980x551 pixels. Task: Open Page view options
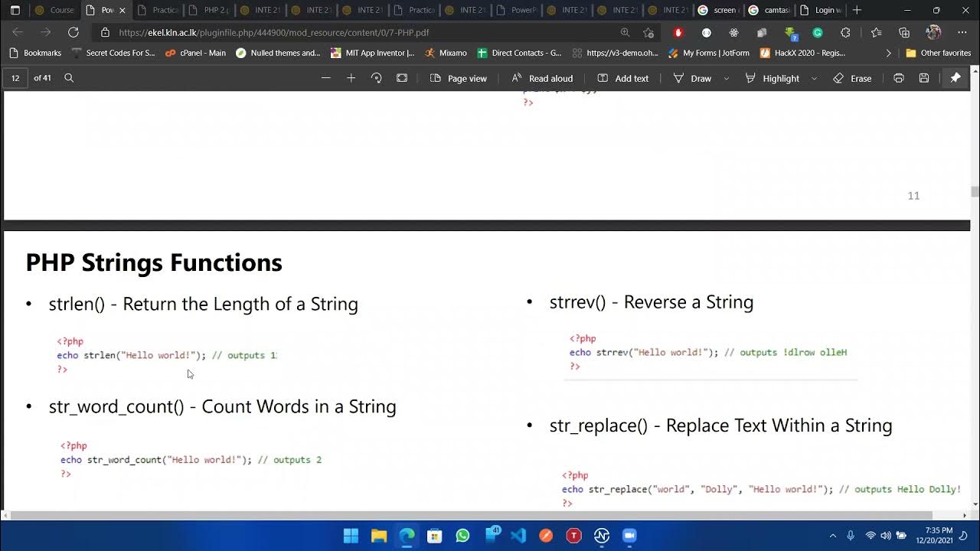coord(459,78)
